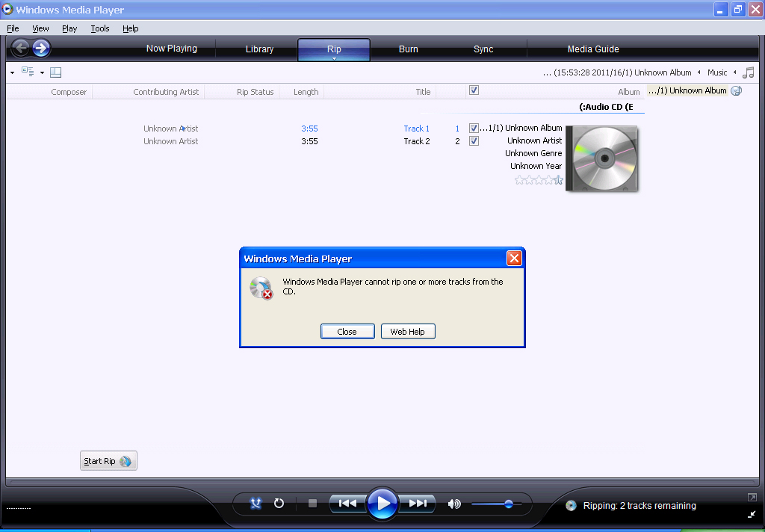This screenshot has width=765, height=532.
Task: Uncheck the Track 2 checkbox
Action: 474,141
